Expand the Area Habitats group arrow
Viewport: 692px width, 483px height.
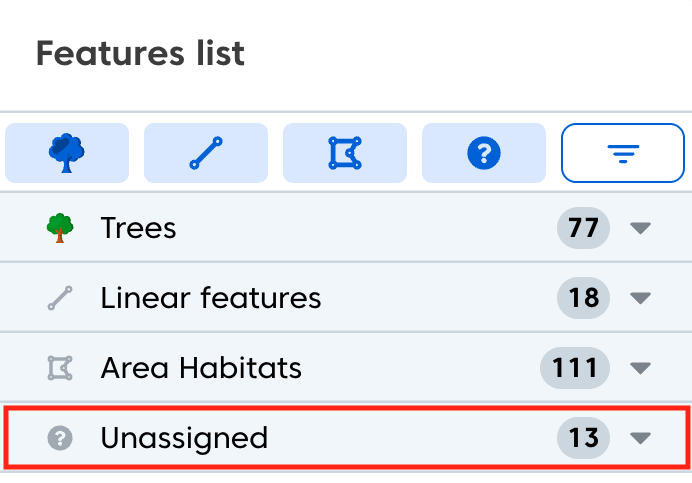pyautogui.click(x=641, y=368)
